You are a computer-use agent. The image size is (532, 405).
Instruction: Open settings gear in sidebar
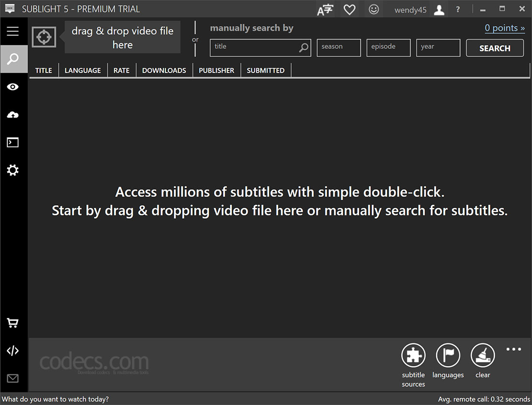13,170
